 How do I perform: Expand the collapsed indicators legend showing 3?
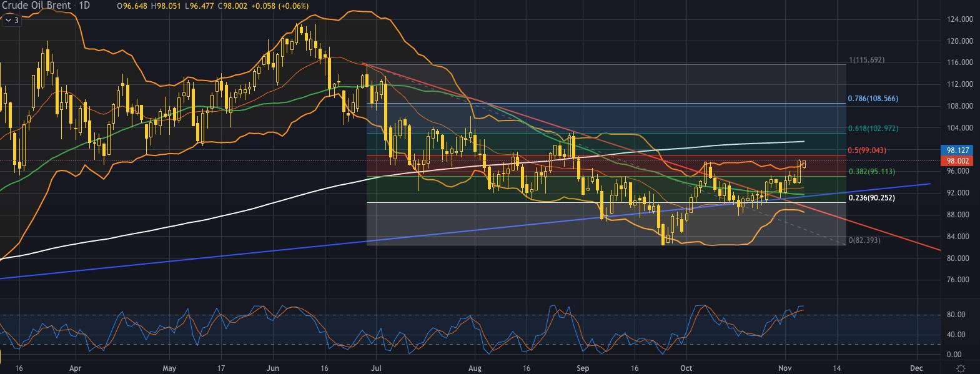coord(11,21)
